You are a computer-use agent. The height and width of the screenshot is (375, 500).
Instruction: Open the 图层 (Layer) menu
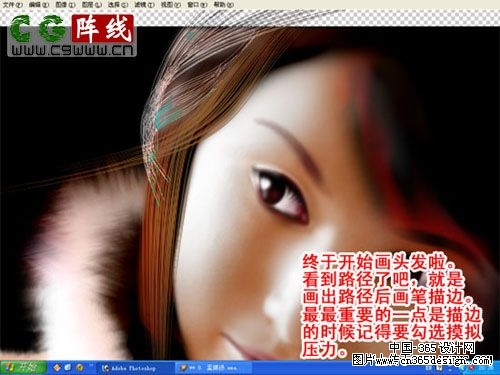point(91,5)
